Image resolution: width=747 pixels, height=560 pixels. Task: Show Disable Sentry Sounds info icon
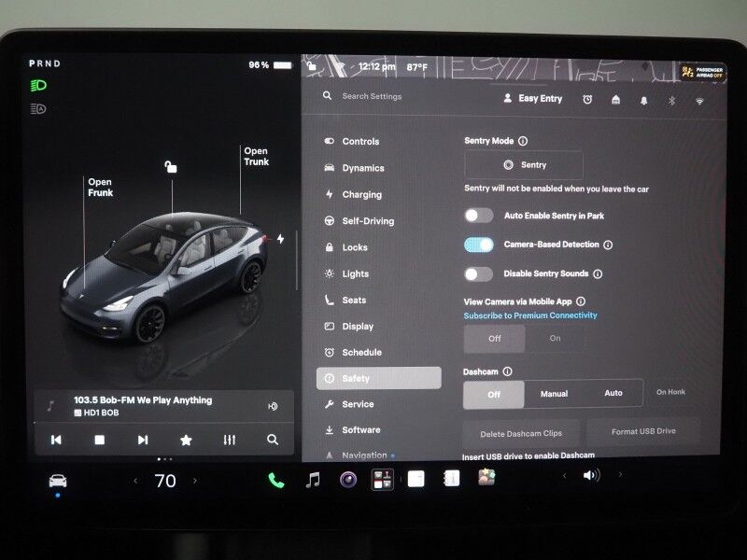(x=598, y=273)
